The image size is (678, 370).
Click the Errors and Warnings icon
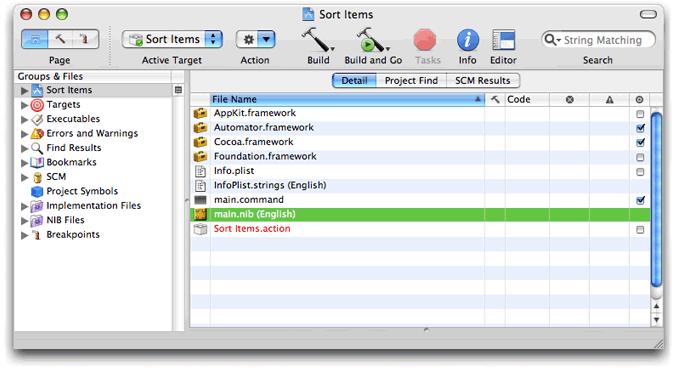click(x=37, y=134)
